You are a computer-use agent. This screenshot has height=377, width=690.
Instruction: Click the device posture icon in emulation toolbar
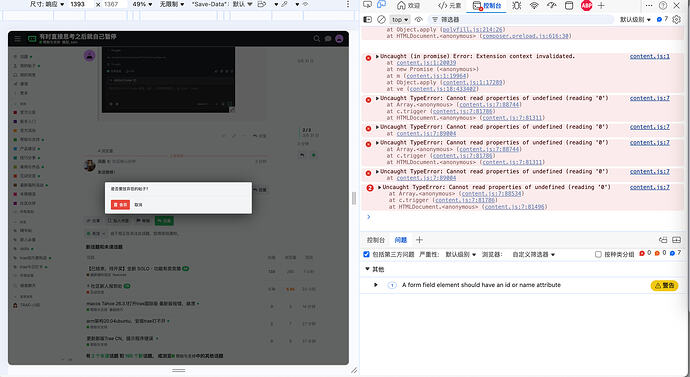[262, 4]
